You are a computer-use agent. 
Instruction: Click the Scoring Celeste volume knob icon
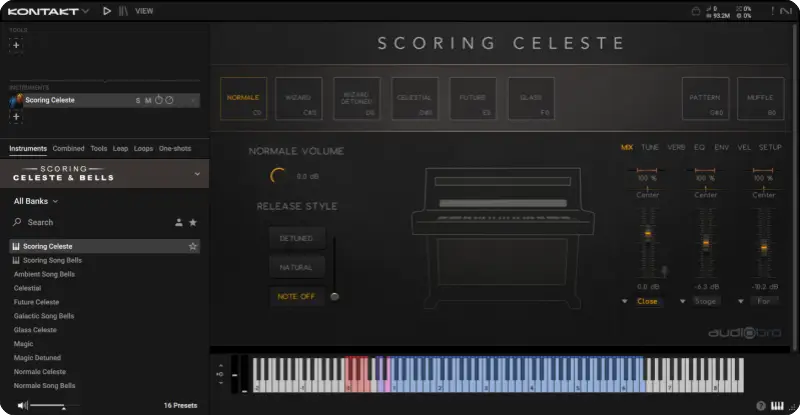[x=159, y=100]
